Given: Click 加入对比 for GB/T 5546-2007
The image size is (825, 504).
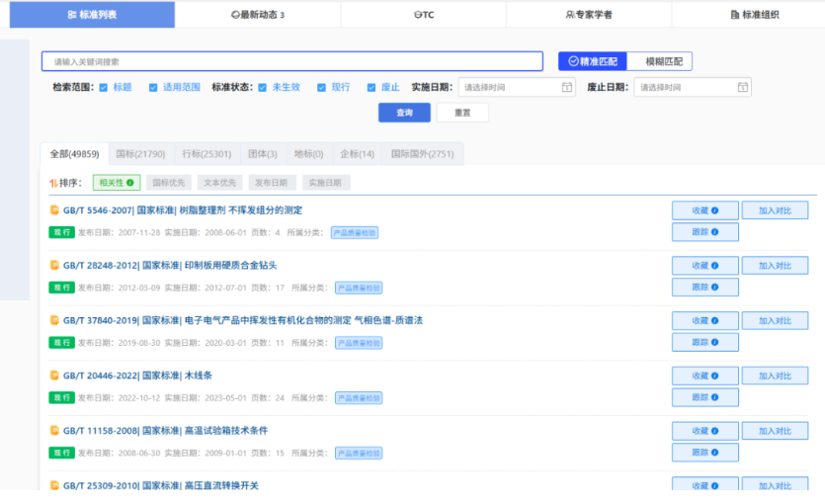Looking at the screenshot, I should 775,210.
